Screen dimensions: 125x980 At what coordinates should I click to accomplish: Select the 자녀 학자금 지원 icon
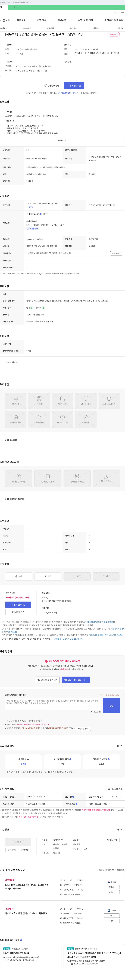(109, 401)
